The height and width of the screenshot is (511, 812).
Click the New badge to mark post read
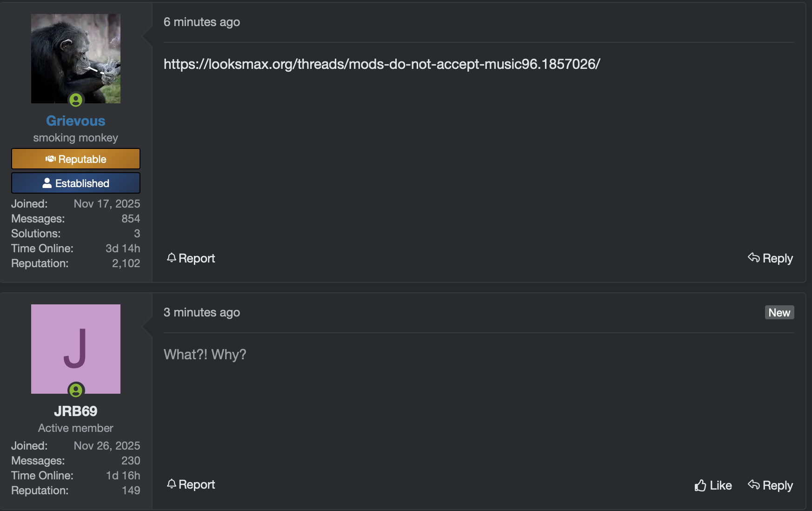pos(779,312)
